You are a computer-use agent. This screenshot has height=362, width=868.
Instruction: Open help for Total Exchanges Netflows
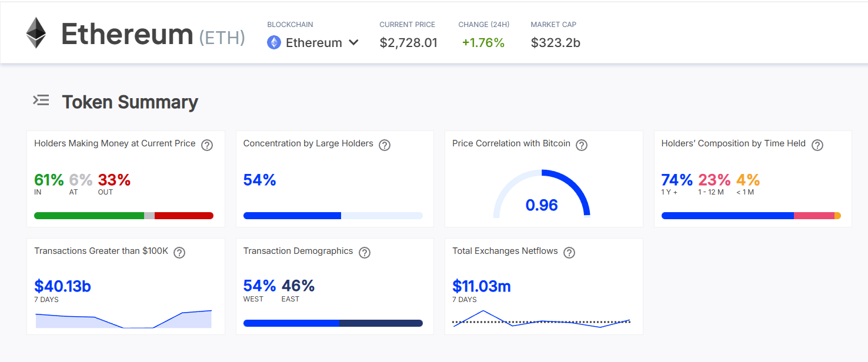pyautogui.click(x=569, y=253)
